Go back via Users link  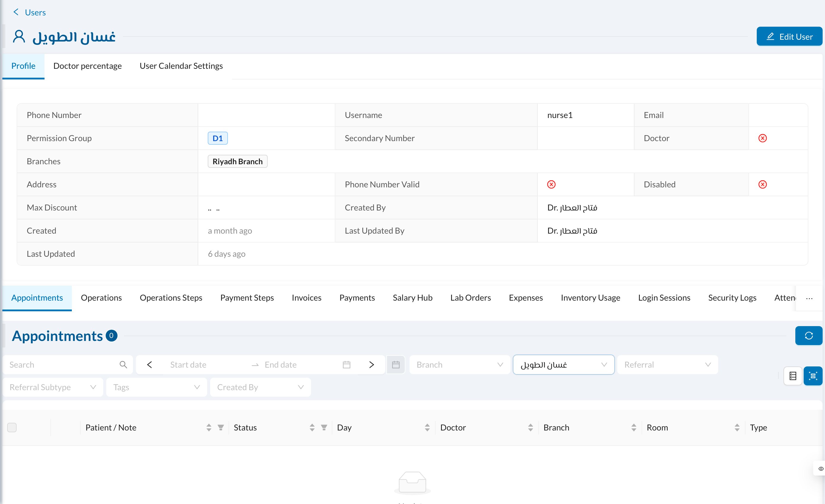pyautogui.click(x=35, y=12)
